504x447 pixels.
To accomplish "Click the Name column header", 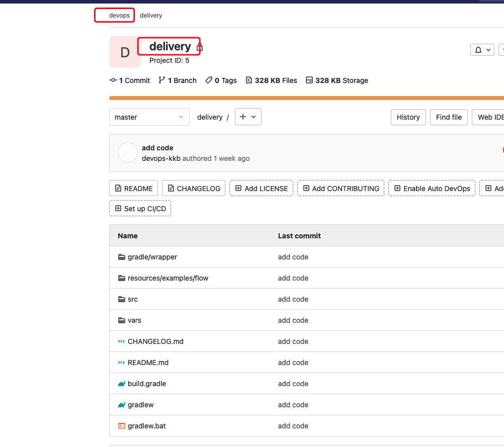I will (x=128, y=236).
